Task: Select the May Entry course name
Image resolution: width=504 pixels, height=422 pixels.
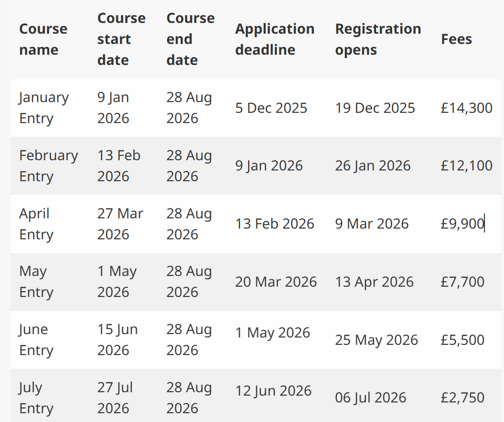Action: (x=36, y=282)
